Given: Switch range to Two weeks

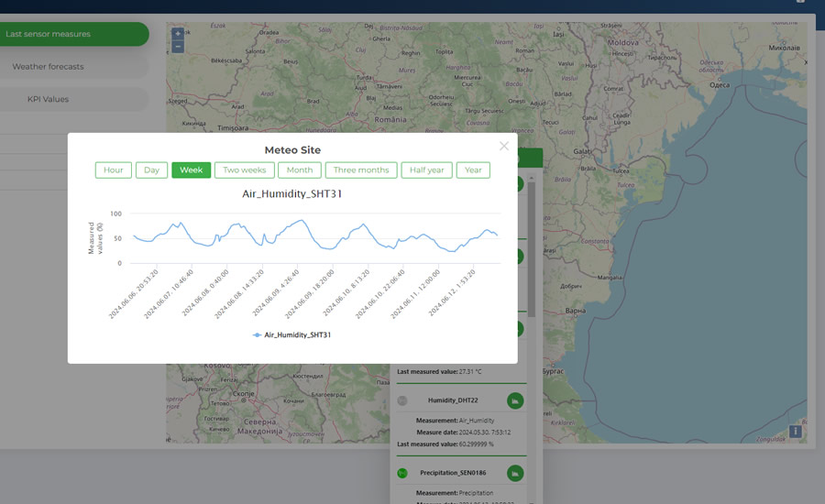Looking at the screenshot, I should [x=245, y=170].
